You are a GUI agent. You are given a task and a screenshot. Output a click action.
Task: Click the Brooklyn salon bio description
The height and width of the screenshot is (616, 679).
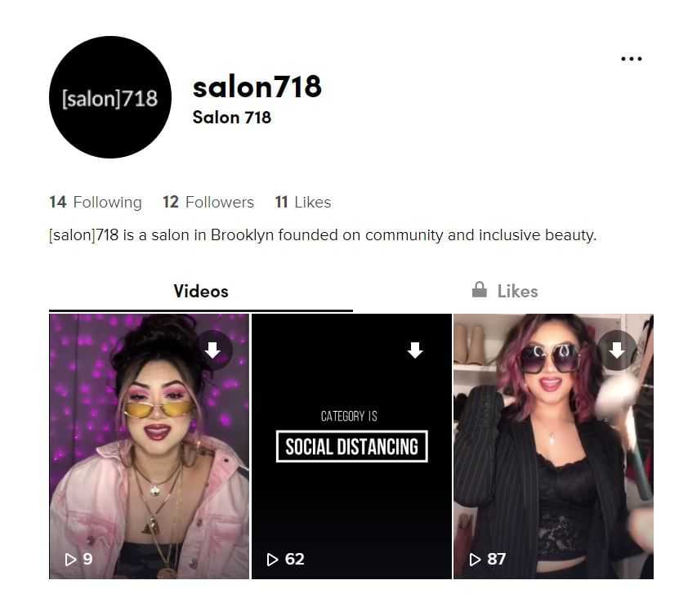click(323, 235)
